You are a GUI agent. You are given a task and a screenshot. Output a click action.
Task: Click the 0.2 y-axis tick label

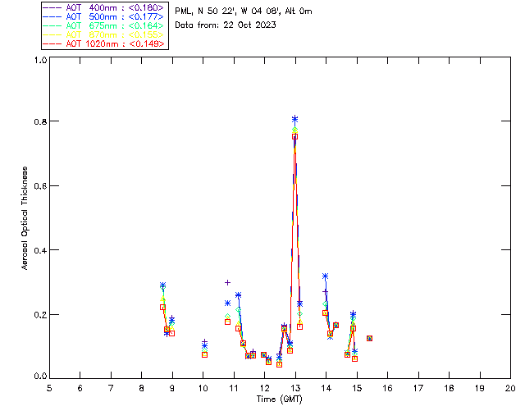40,315
